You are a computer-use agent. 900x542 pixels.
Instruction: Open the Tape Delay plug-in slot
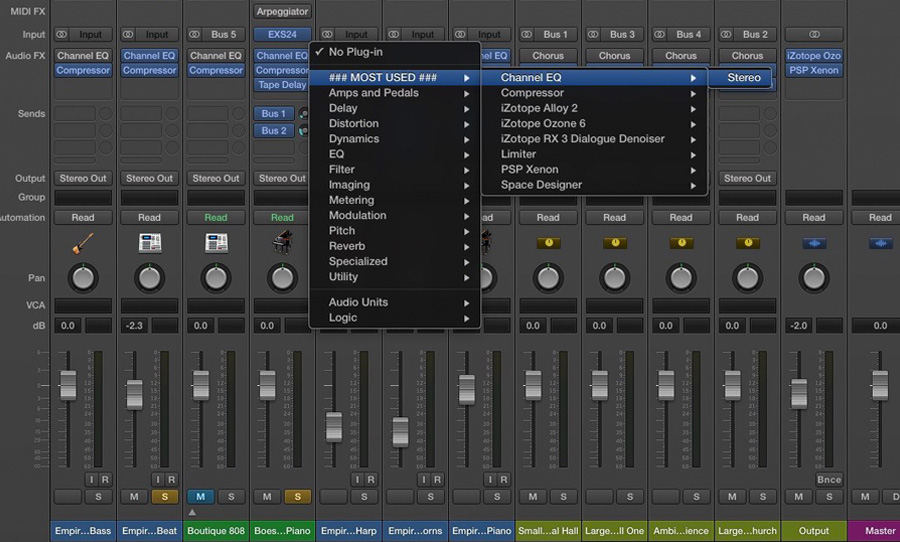pos(282,85)
